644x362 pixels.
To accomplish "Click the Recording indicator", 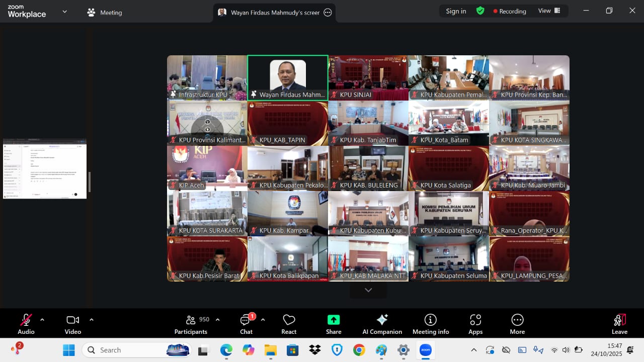I will click(510, 11).
